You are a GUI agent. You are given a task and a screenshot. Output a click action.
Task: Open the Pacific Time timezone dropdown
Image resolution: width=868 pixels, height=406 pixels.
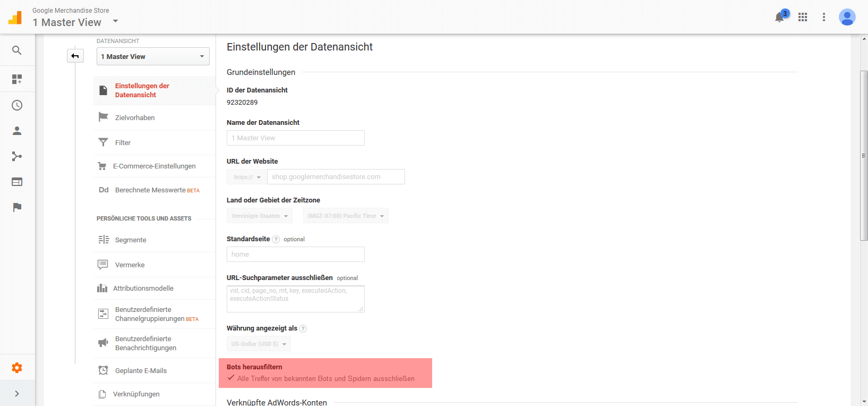point(346,216)
